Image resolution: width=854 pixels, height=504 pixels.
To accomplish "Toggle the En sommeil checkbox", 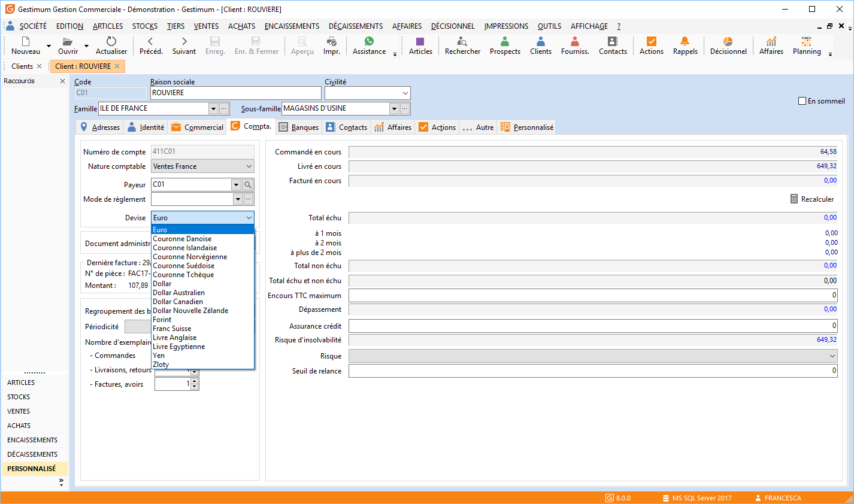I will coord(802,101).
